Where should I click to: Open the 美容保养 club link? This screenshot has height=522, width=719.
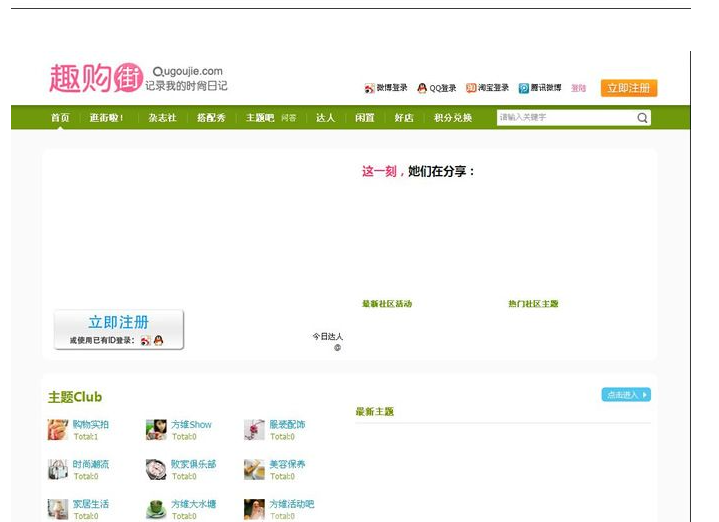click(x=287, y=464)
